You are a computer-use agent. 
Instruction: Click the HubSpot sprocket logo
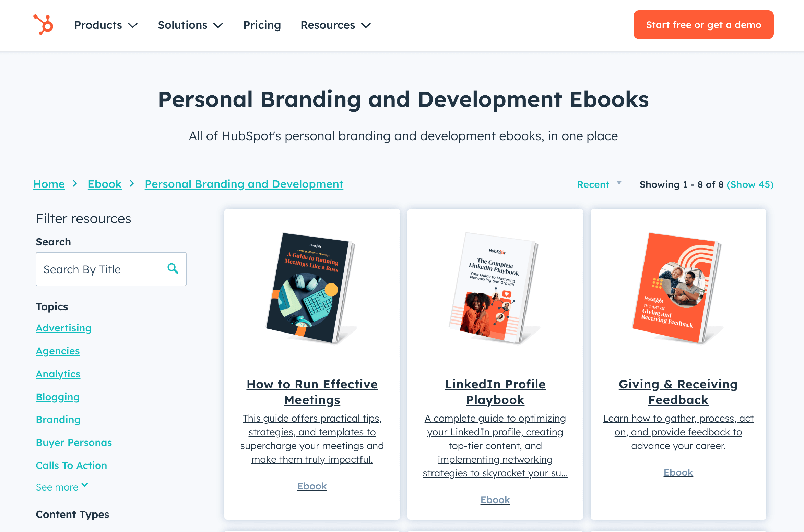pyautogui.click(x=44, y=25)
